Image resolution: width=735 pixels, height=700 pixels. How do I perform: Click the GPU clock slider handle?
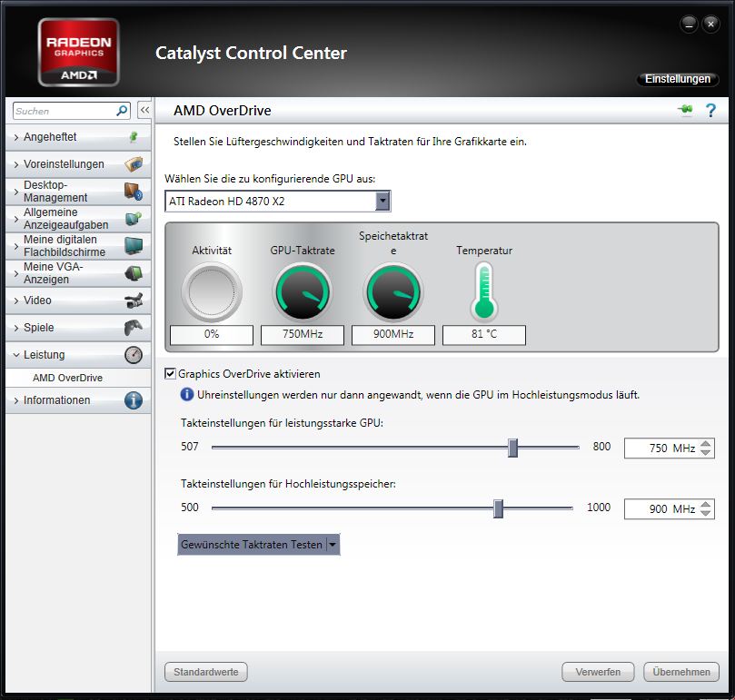click(512, 448)
